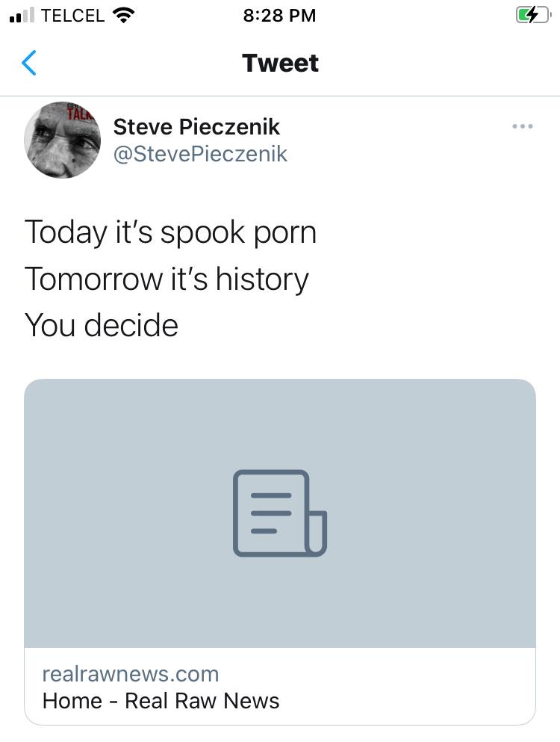This screenshot has width=560, height=742.
Task: Tap the TELCEL carrier label
Action: [72, 16]
